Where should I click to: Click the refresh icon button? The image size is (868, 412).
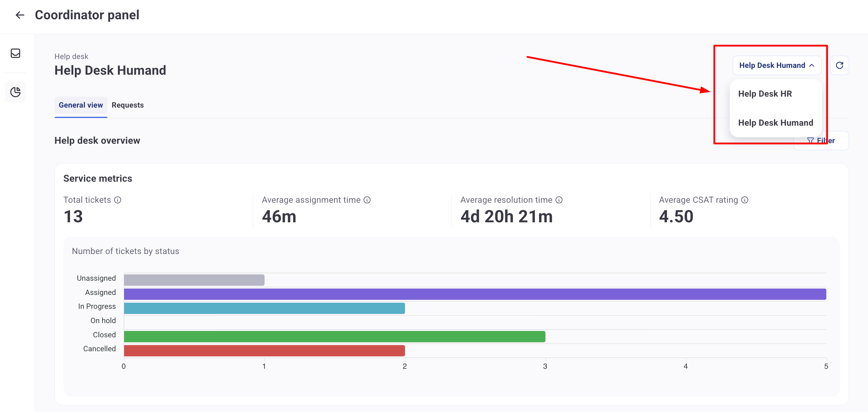(839, 65)
